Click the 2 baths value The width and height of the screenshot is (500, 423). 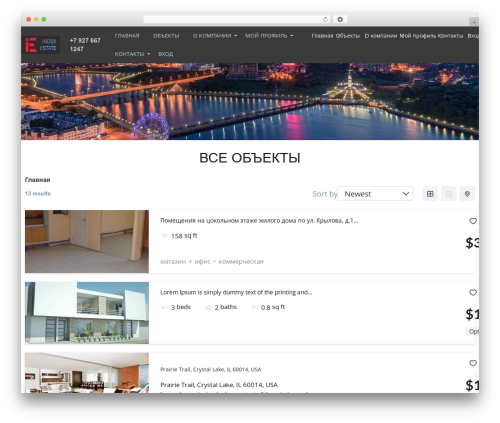click(226, 307)
